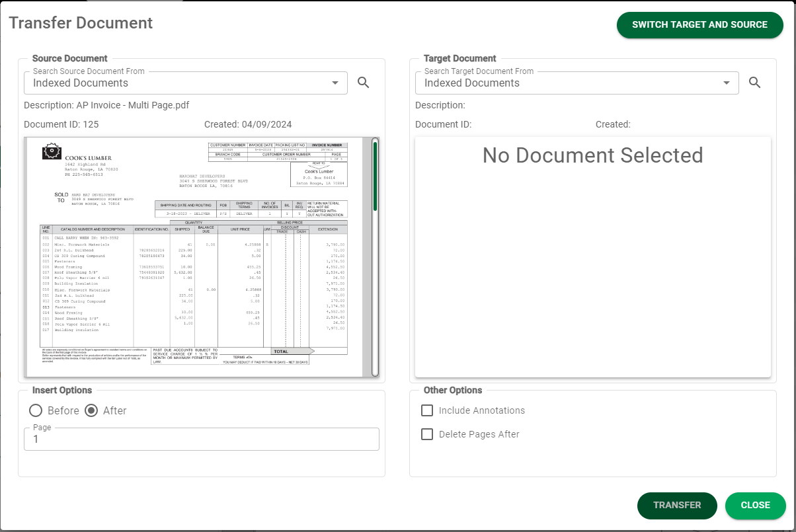The height and width of the screenshot is (532, 796).
Task: Click the No Document Selected placeholder text
Action: [x=593, y=155]
